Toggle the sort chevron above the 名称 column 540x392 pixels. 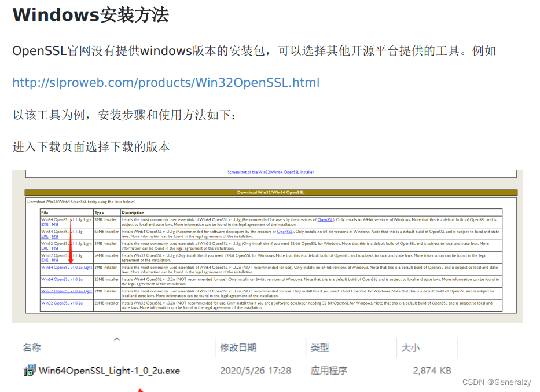(x=117, y=339)
